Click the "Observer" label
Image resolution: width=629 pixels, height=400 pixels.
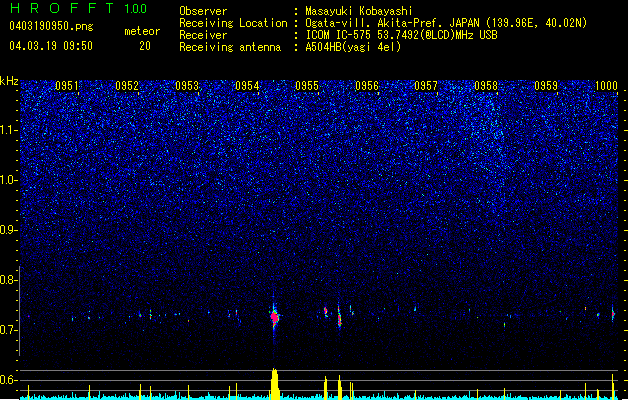[x=203, y=11]
